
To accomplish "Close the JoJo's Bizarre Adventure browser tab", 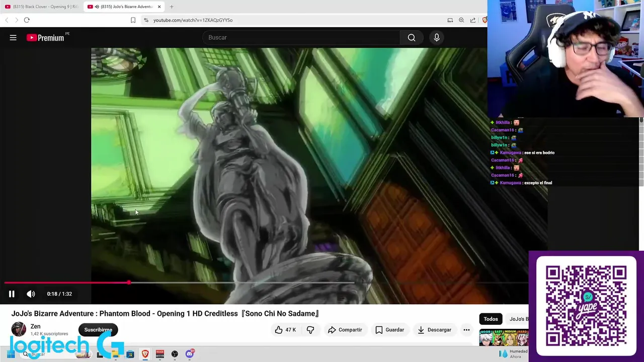I will click(x=159, y=7).
